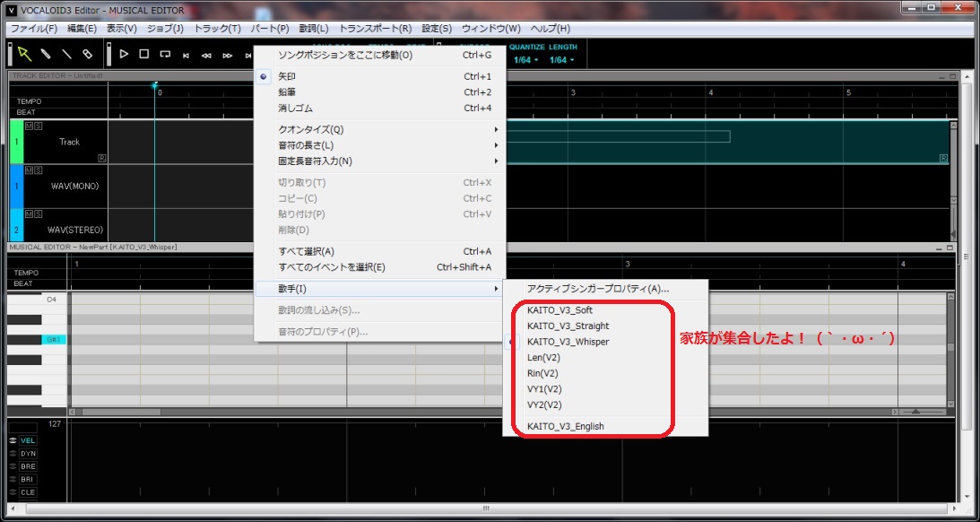Mute the WAV(MONO) track

point(29,170)
